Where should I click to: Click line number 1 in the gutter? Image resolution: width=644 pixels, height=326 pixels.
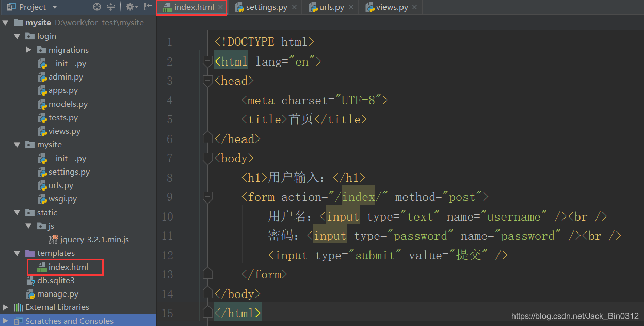point(170,42)
